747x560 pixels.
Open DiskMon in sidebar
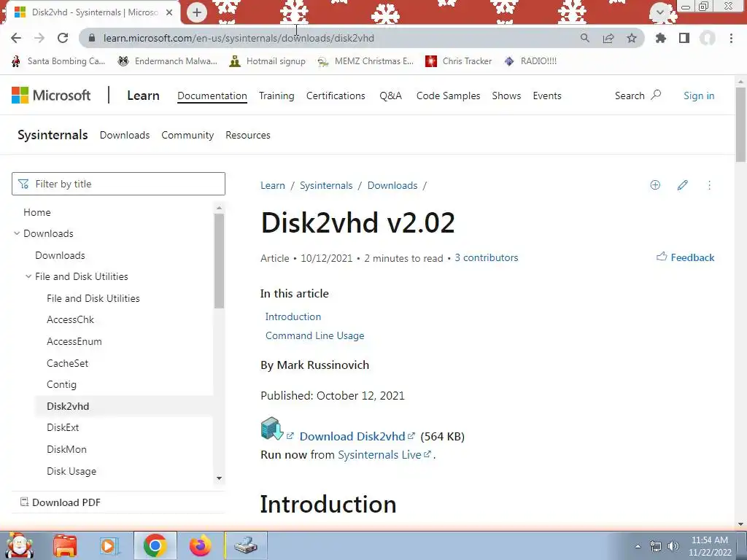66,449
